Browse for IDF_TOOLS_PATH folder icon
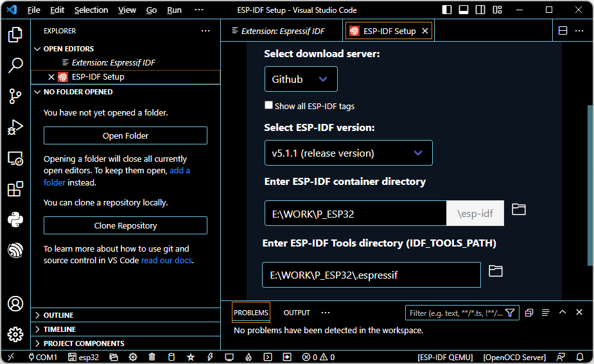 (496, 271)
